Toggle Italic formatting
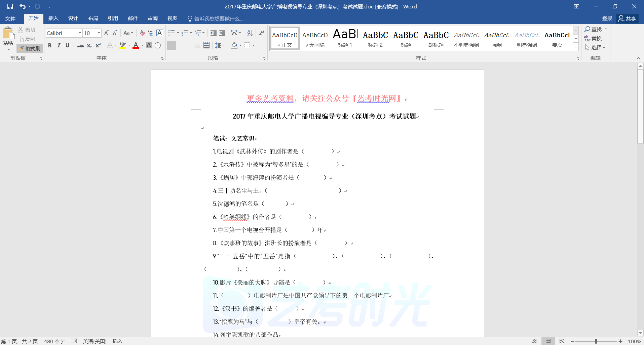Image resolution: width=644 pixels, height=345 pixels. pos(59,45)
